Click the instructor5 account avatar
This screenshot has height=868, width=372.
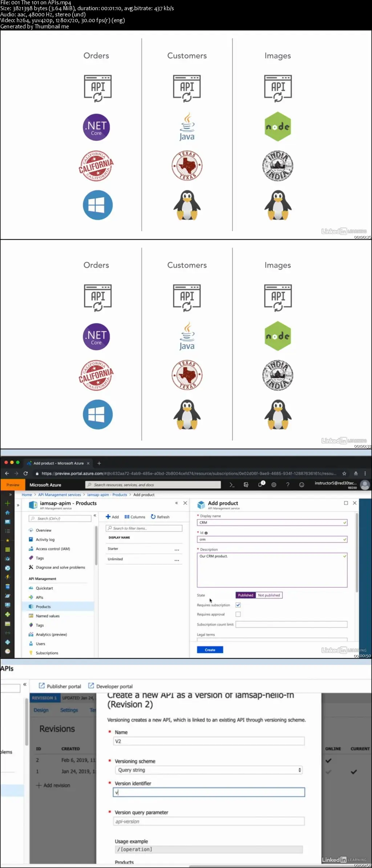point(365,485)
